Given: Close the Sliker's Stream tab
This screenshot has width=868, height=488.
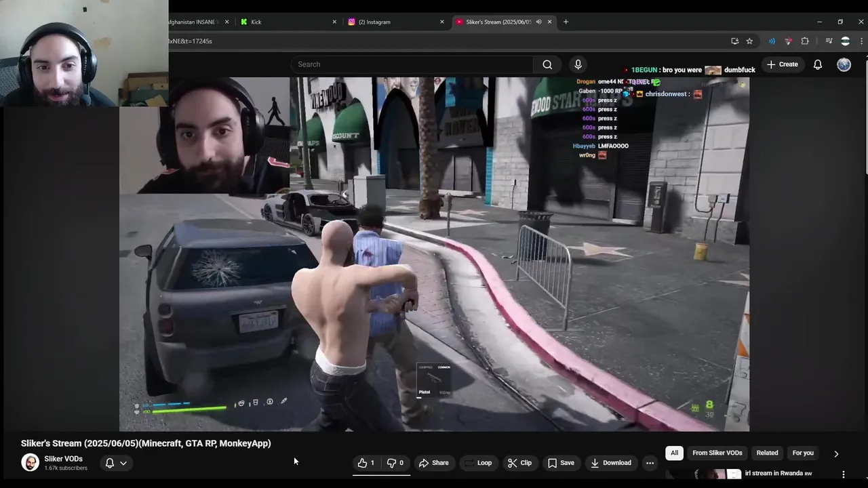Looking at the screenshot, I should coord(549,22).
